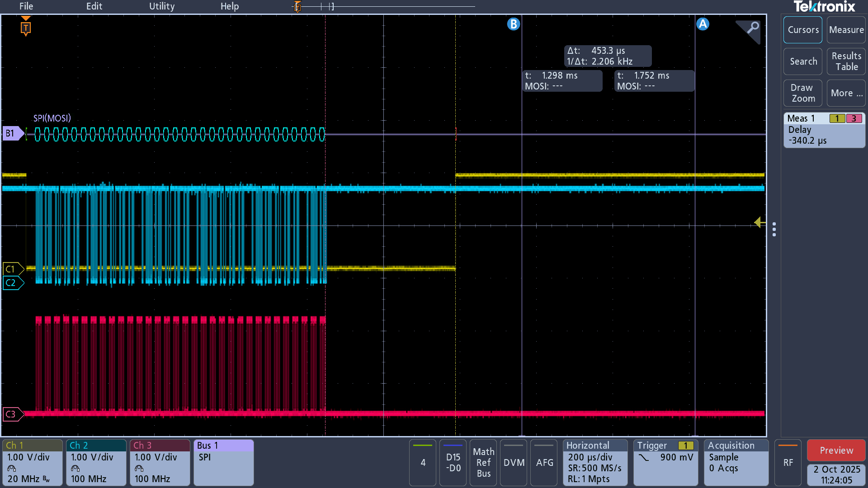
Task: Click the C2 channel waveform handle
Action: (13, 283)
